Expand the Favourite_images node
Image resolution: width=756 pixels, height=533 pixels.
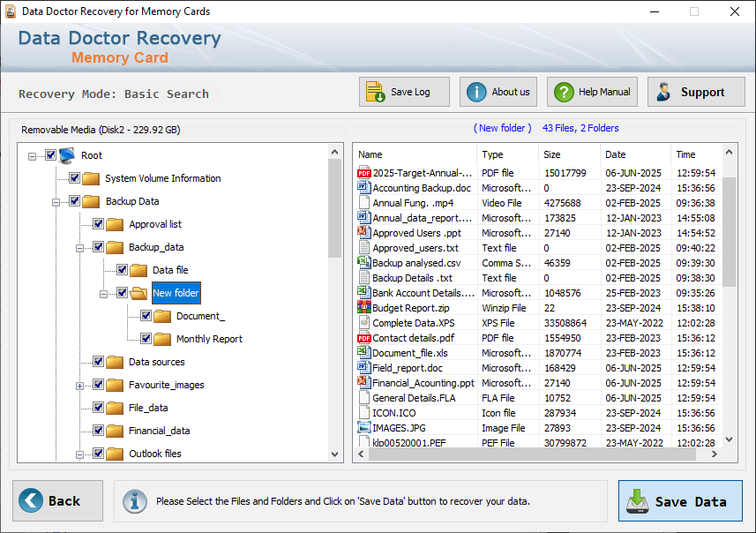click(79, 386)
